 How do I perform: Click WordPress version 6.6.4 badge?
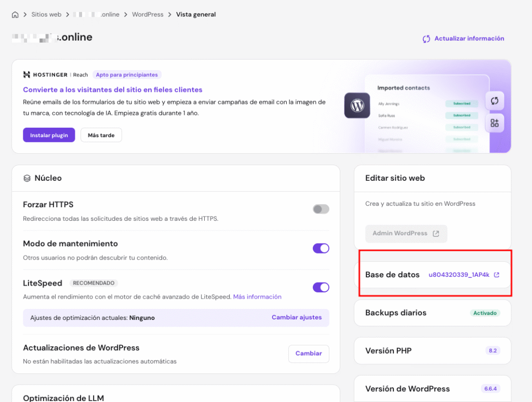click(x=490, y=389)
